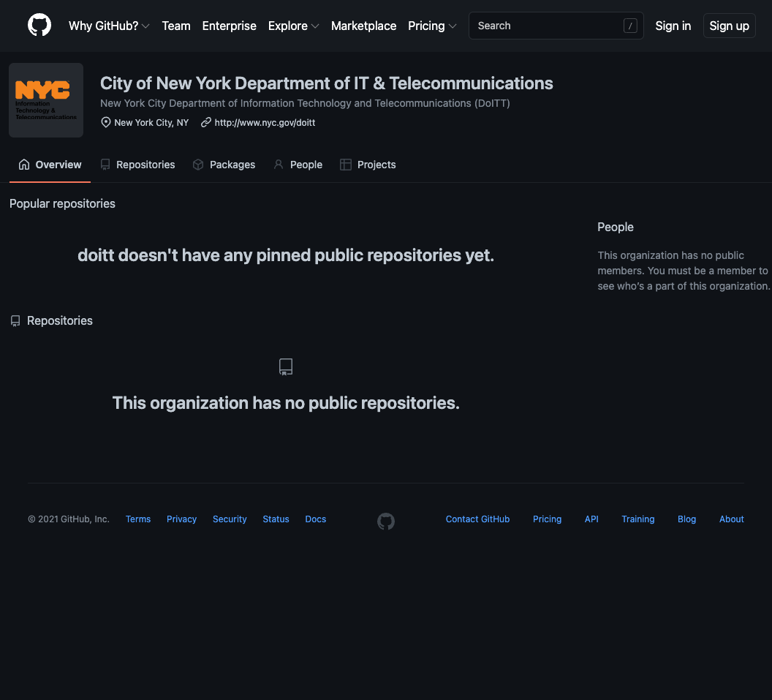This screenshot has height=700, width=772.
Task: Click the book icon beside Repositories heading
Action: tap(15, 321)
